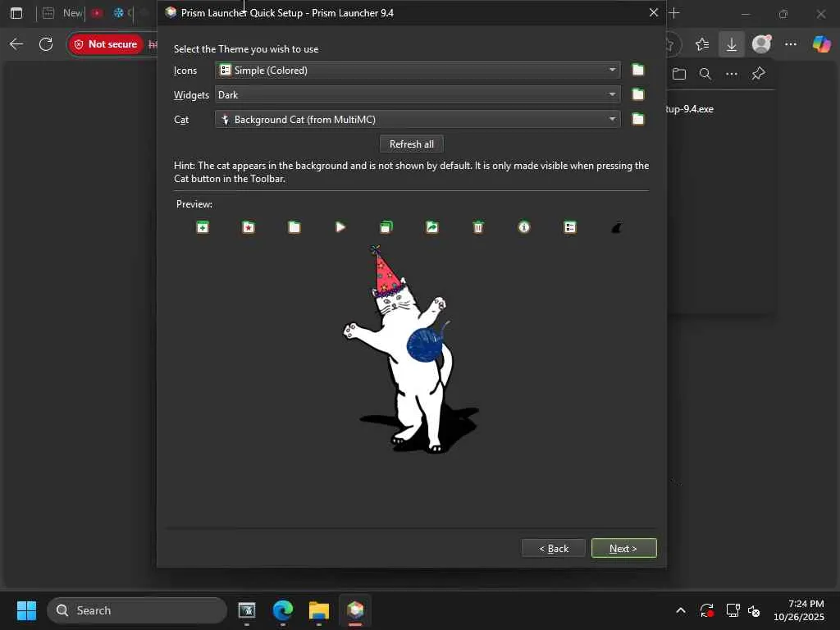Click the party hat cat preview image
The height and width of the screenshot is (630, 840).
(x=412, y=349)
